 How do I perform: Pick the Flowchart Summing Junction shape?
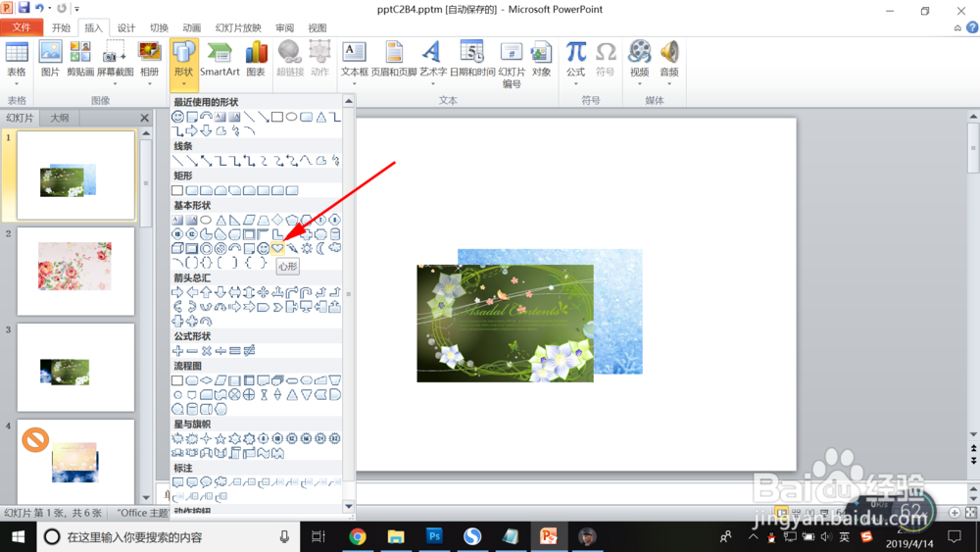(234, 394)
